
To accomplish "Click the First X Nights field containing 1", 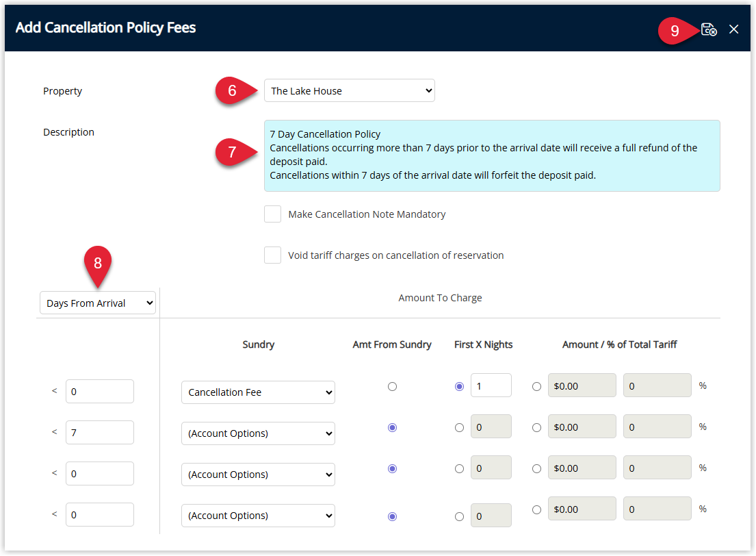I will click(x=491, y=385).
